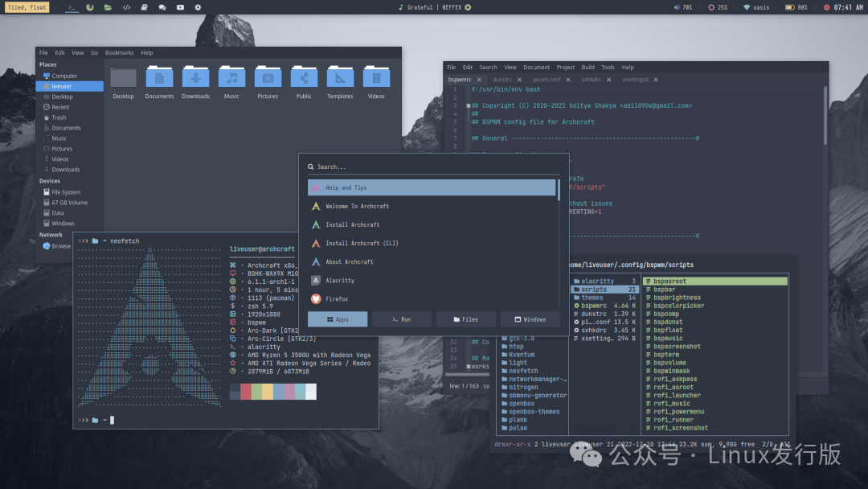Open the books icon on the top panel
The width and height of the screenshot is (868, 489).
pyautogui.click(x=145, y=7)
